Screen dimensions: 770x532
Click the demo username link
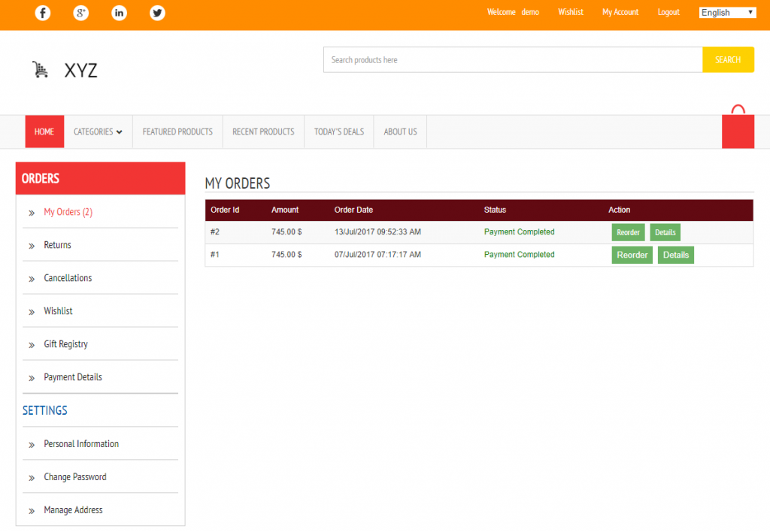(530, 12)
